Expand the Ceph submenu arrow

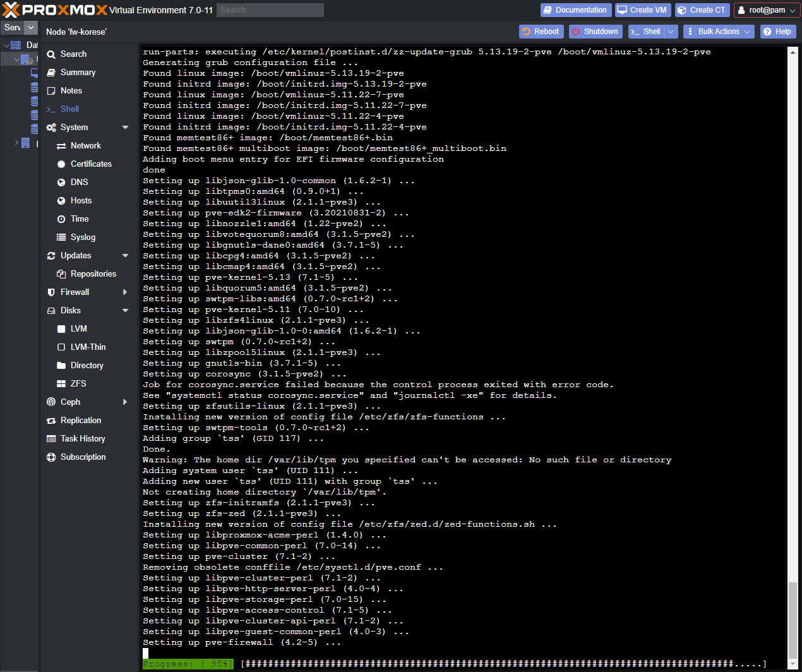pyautogui.click(x=125, y=402)
